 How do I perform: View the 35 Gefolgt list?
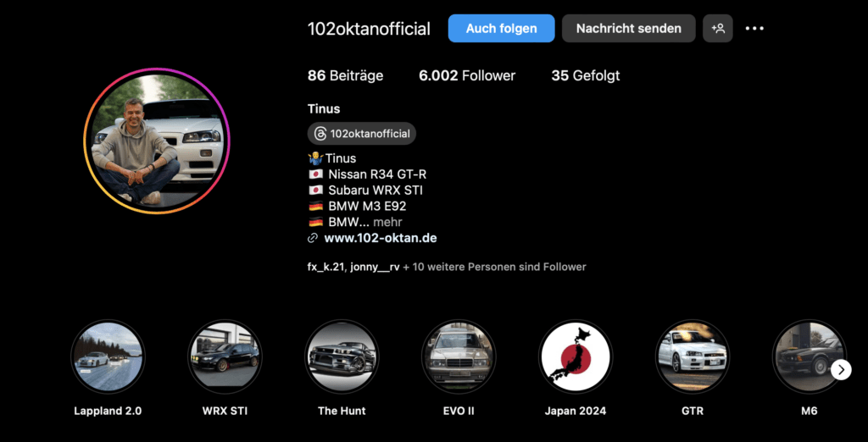click(585, 76)
